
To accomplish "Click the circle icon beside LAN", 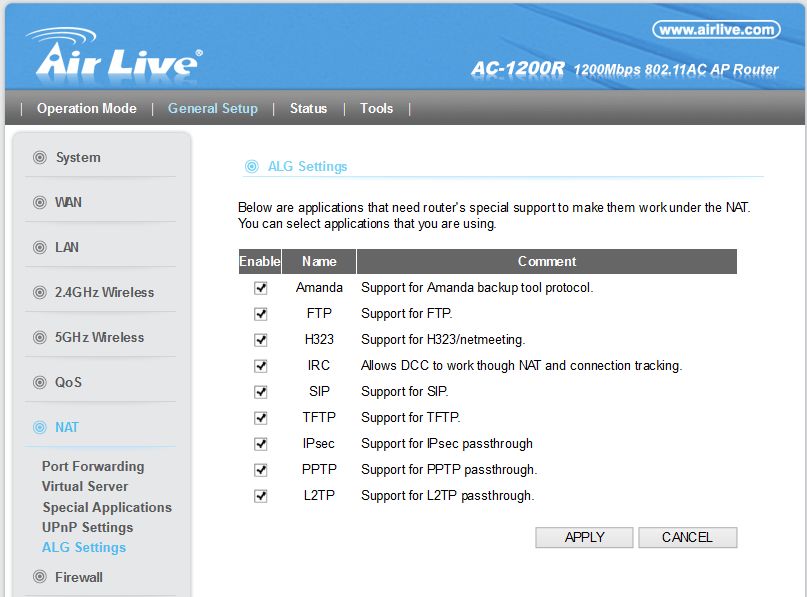I will [x=40, y=248].
